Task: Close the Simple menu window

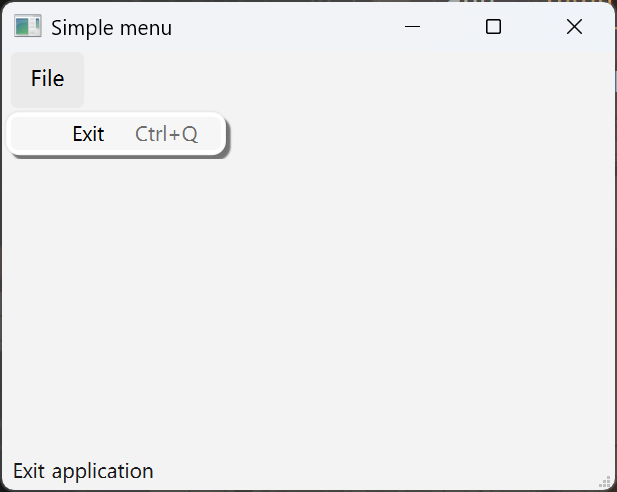Action: click(574, 27)
